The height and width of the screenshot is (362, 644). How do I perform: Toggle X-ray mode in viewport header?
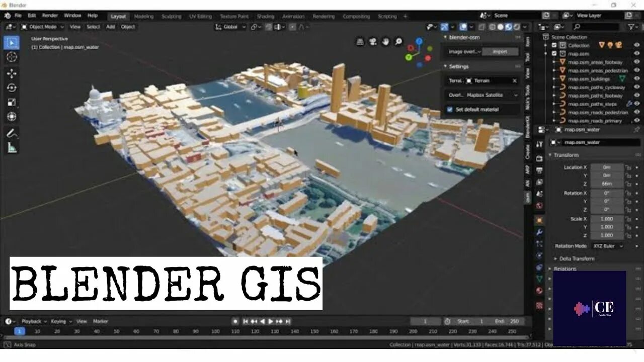pos(482,27)
